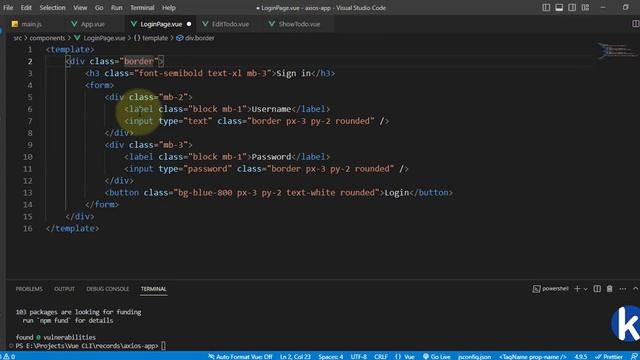Viewport: 640px width, 360px height.
Task: Open the OUTPUT panel tab
Action: tap(64, 289)
